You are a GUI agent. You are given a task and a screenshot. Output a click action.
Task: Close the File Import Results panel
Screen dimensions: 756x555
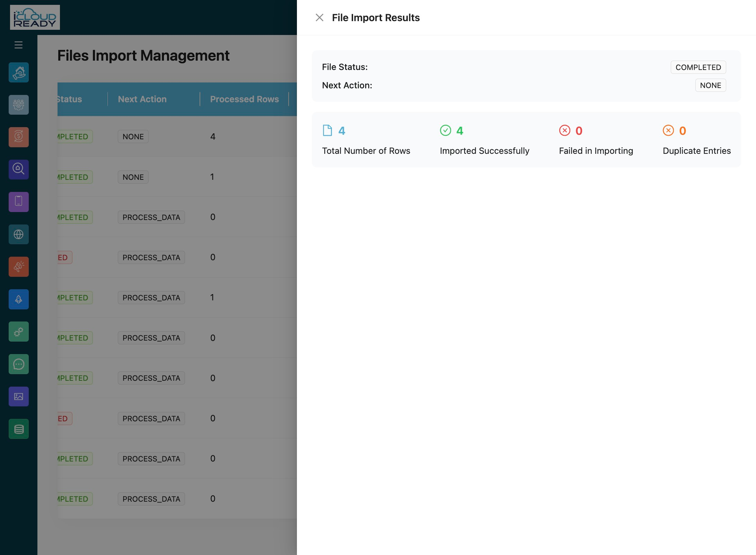(x=319, y=18)
